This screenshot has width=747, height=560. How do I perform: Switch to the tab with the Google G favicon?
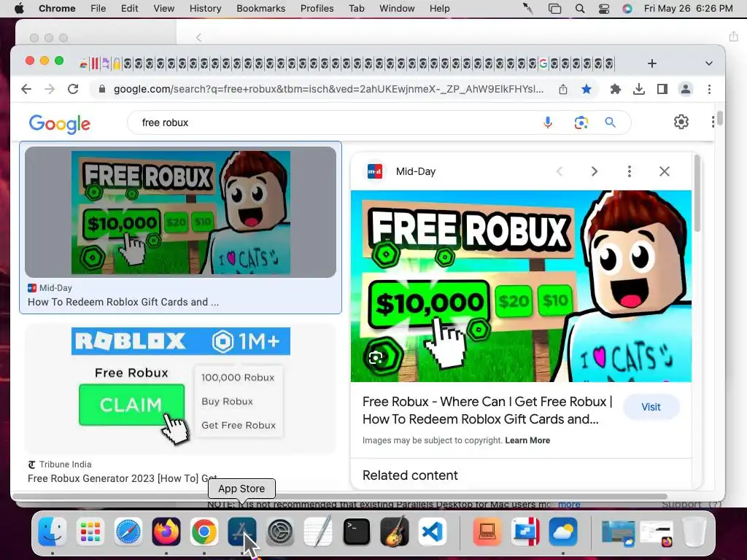[543, 63]
